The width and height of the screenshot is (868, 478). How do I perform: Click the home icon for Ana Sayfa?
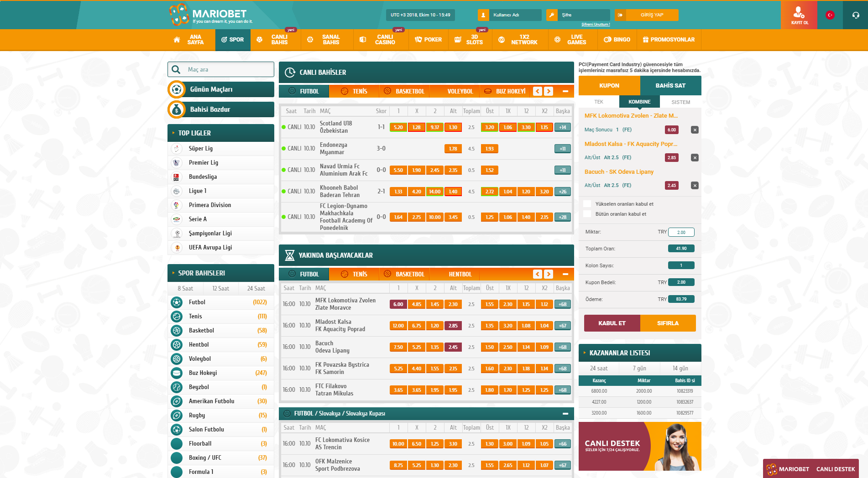(x=177, y=40)
